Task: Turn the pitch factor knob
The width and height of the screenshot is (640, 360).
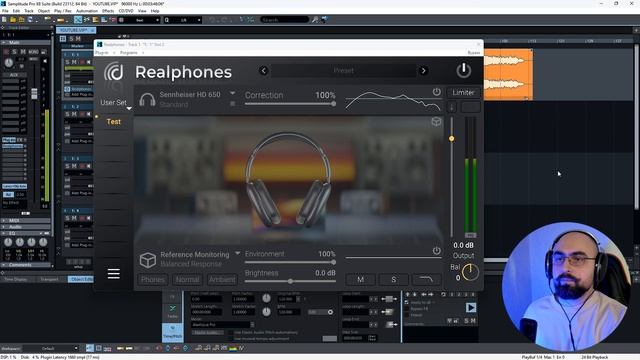Action: pyautogui.click(x=266, y=298)
